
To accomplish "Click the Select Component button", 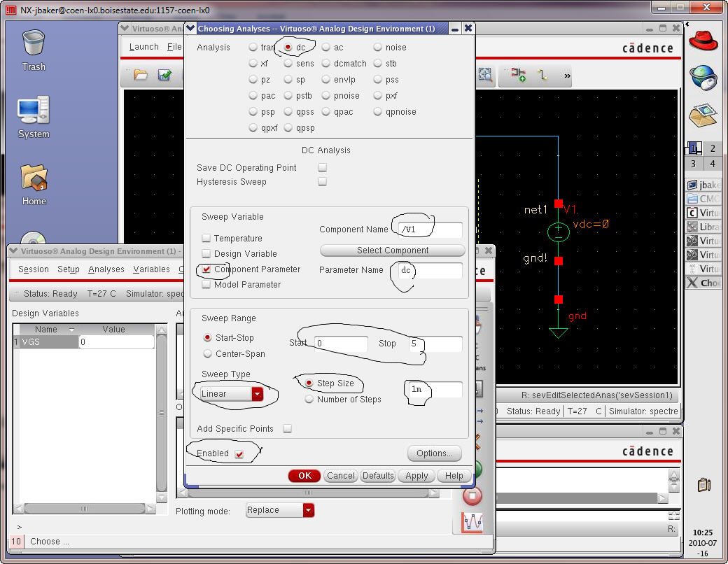I will point(392,251).
